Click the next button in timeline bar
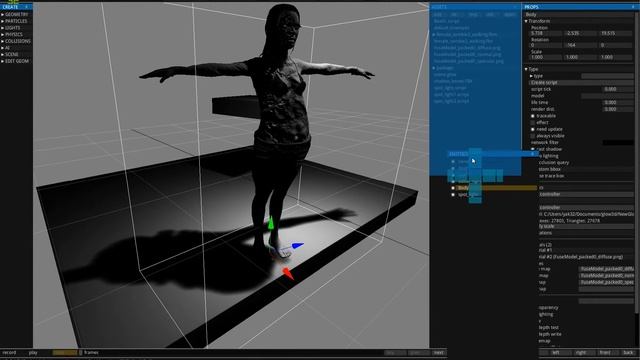This screenshot has width=640, height=360. click(439, 353)
